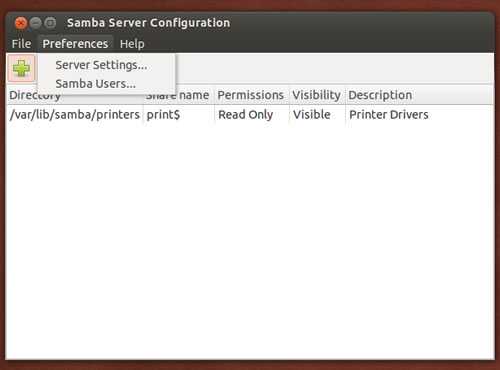Close the Preferences menu
This screenshot has height=370, width=500.
[75, 44]
